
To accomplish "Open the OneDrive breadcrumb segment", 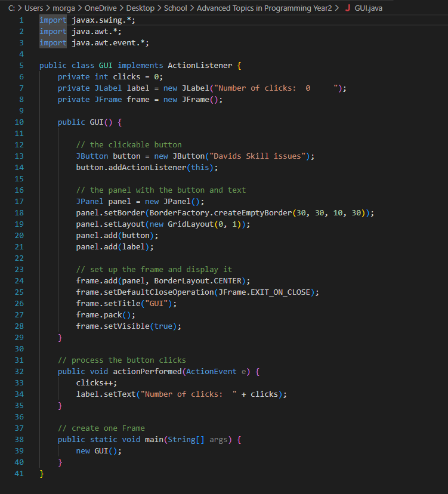I will pos(100,8).
